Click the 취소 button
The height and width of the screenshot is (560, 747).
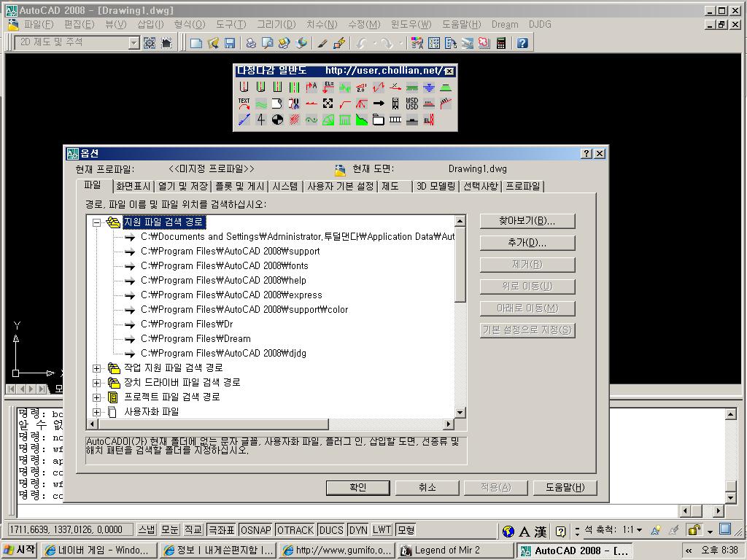point(427,488)
